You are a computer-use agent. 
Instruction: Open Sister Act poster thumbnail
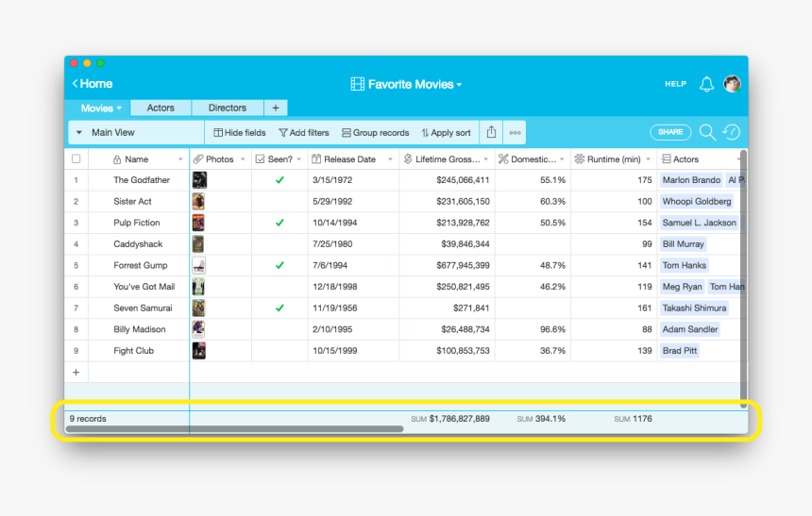[198, 201]
